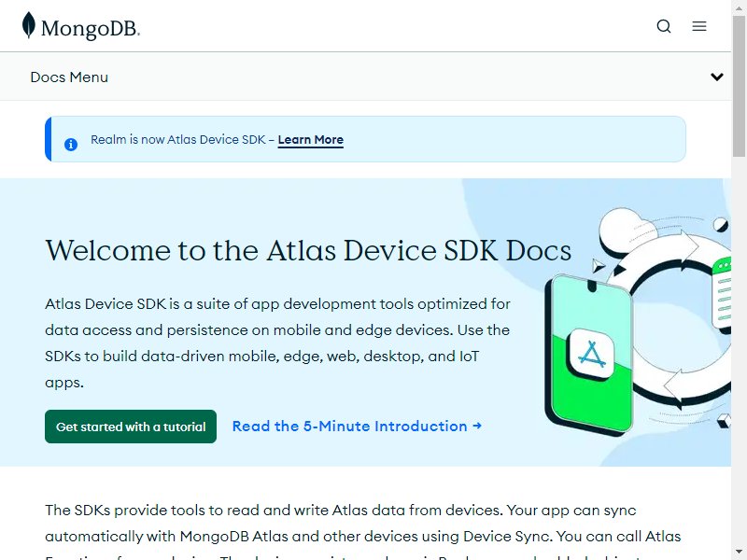Open the search magnifier icon
Screen dimensions: 747x560
pos(664,26)
